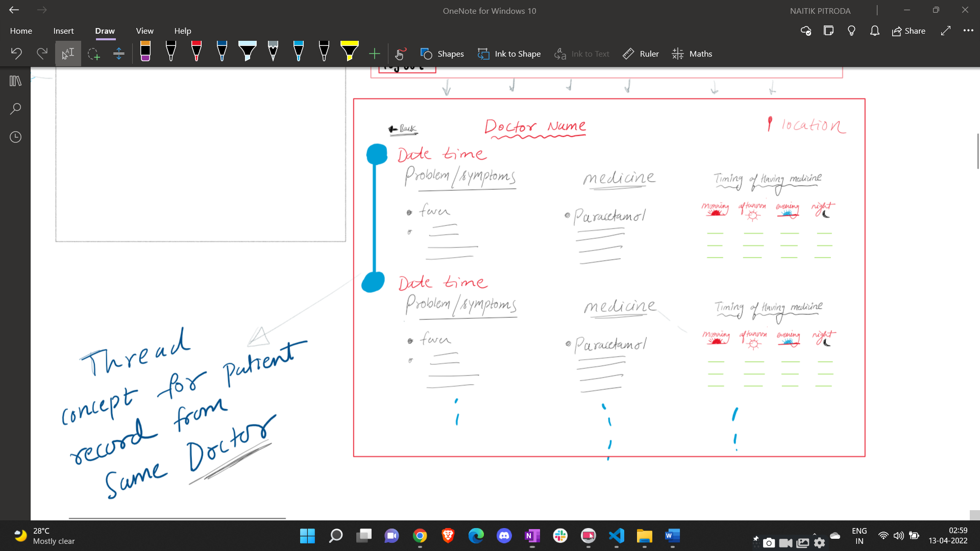
Task: Click the Draw menu tab
Action: [105, 30]
